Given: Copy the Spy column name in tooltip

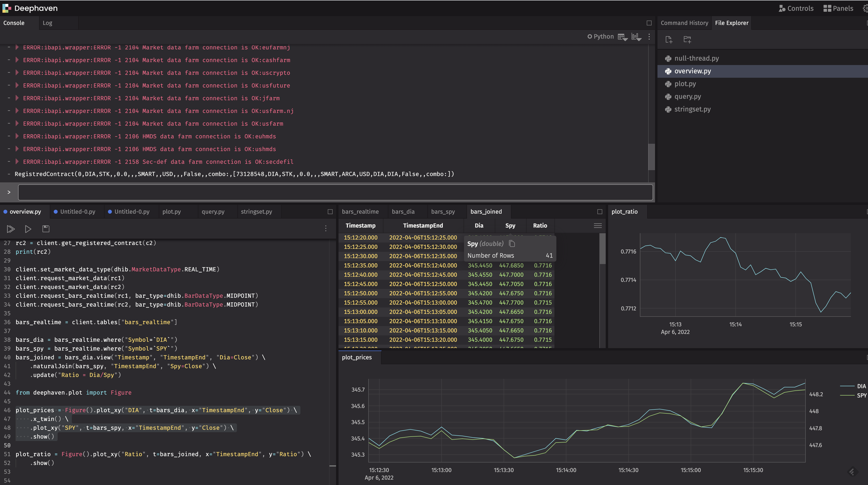Looking at the screenshot, I should [512, 243].
